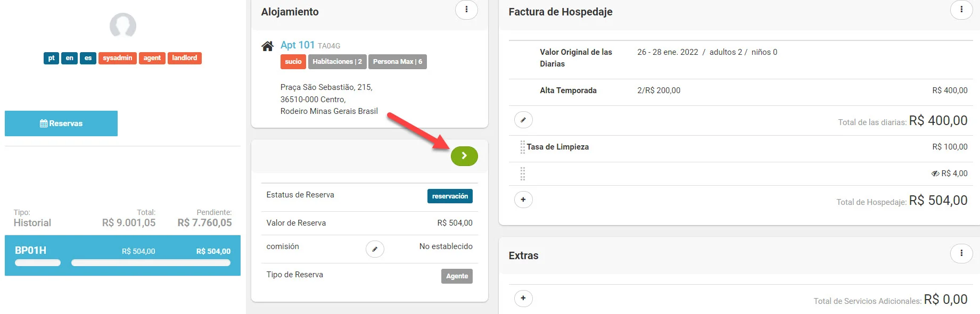Open the Extras panel options menu
The image size is (980, 314).
[x=961, y=253]
